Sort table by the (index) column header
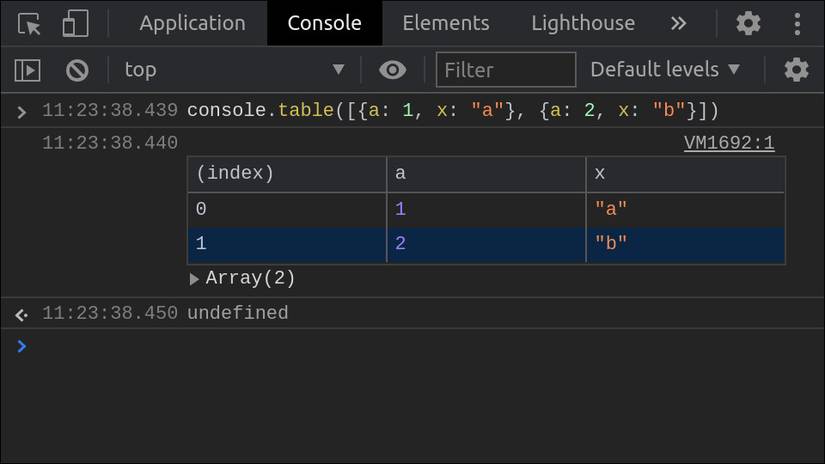825x464 pixels. click(x=286, y=174)
